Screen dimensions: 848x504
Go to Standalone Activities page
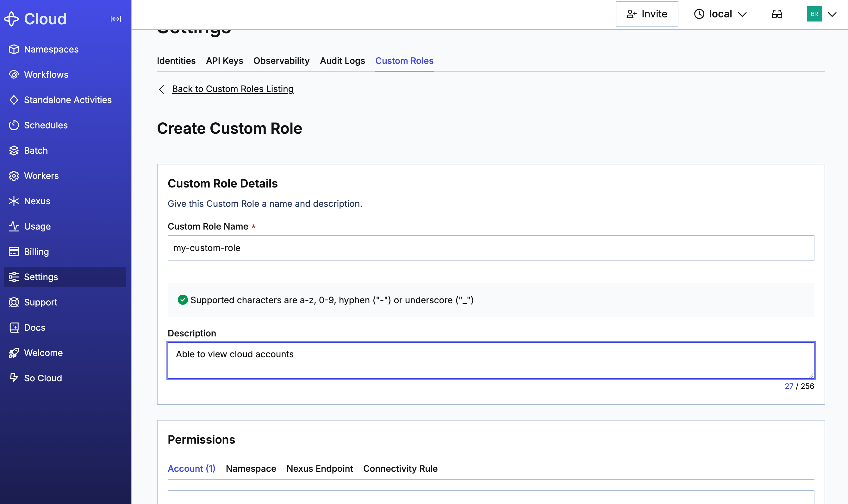click(65, 100)
